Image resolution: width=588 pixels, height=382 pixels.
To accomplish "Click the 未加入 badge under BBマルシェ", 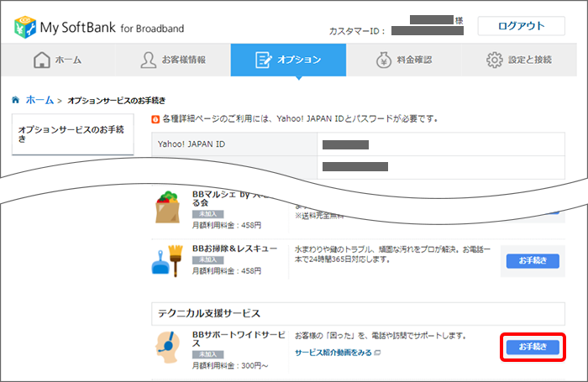I will point(207,214).
